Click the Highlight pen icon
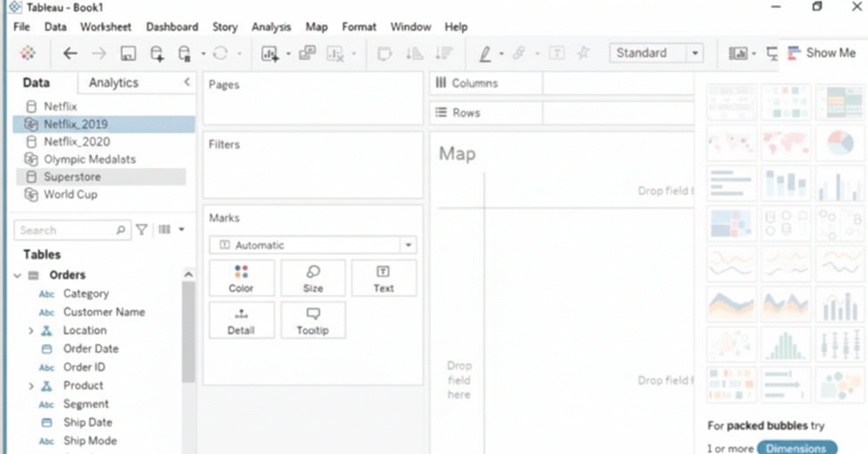 [x=485, y=54]
